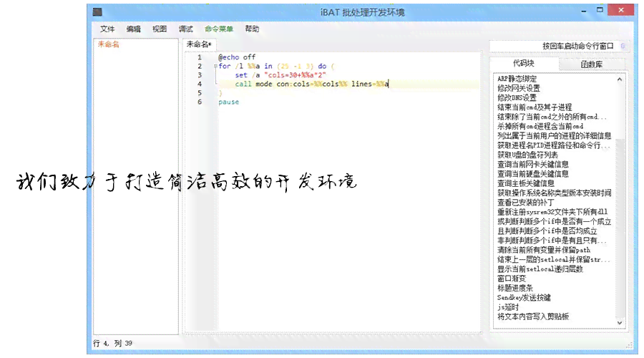Select 或判断判断多个if中是否有一个成立 snippet
644x358 pixels.
pos(554,221)
